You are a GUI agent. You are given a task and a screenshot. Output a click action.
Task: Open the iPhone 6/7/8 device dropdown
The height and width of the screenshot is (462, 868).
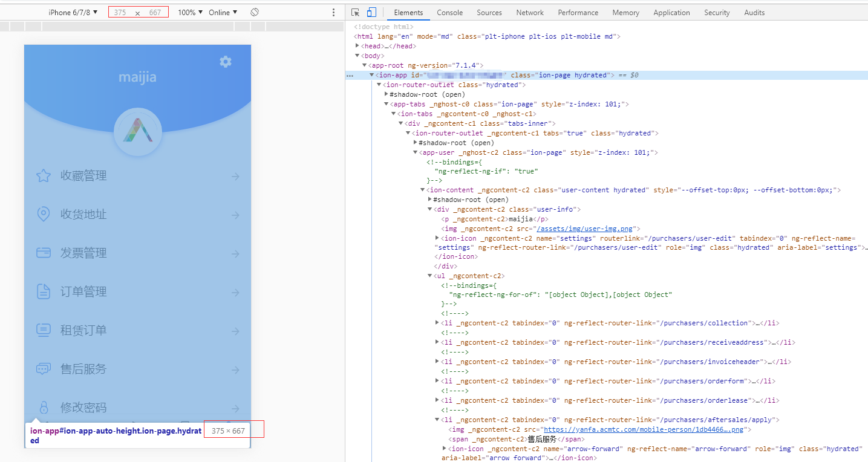[x=73, y=12]
